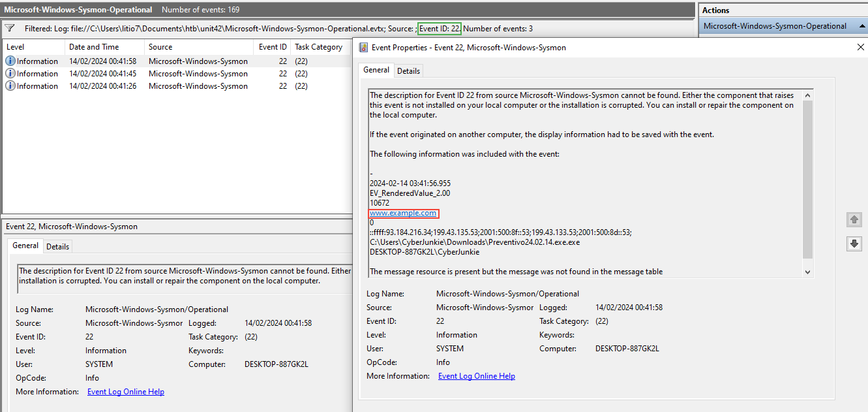Click the Event Properties window title icon

[363, 48]
